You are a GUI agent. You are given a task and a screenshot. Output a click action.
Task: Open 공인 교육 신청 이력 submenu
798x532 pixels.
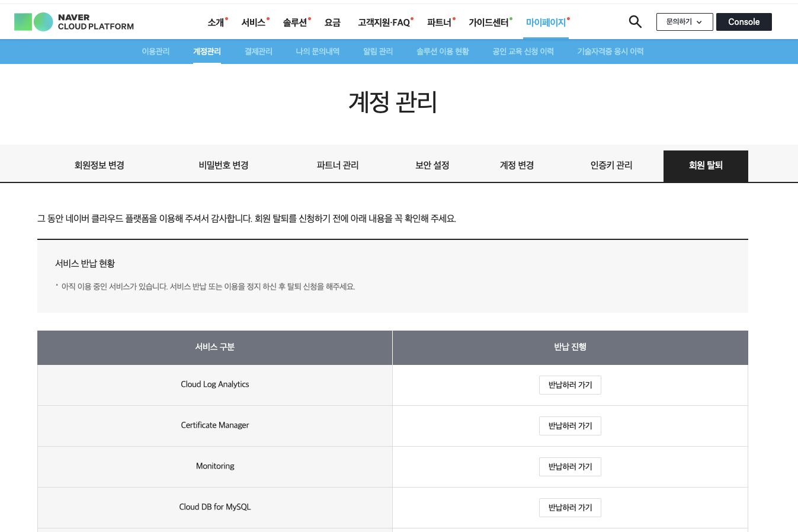(x=523, y=52)
